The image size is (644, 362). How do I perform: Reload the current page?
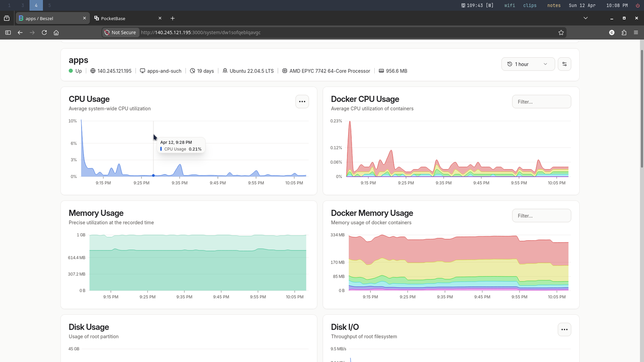tap(44, 32)
